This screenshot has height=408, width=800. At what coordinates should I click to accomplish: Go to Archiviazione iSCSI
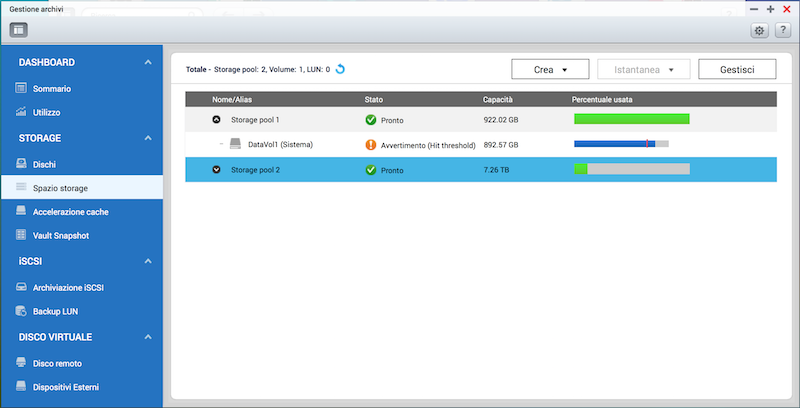pyautogui.click(x=68, y=288)
